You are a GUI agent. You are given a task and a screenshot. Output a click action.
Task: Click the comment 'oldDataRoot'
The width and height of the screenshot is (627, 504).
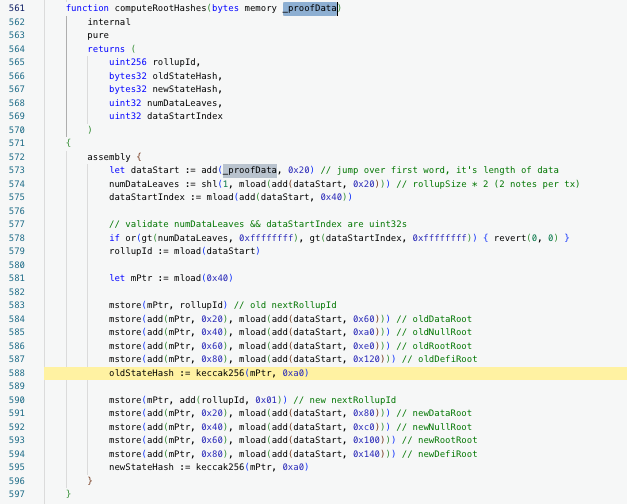coord(442,319)
